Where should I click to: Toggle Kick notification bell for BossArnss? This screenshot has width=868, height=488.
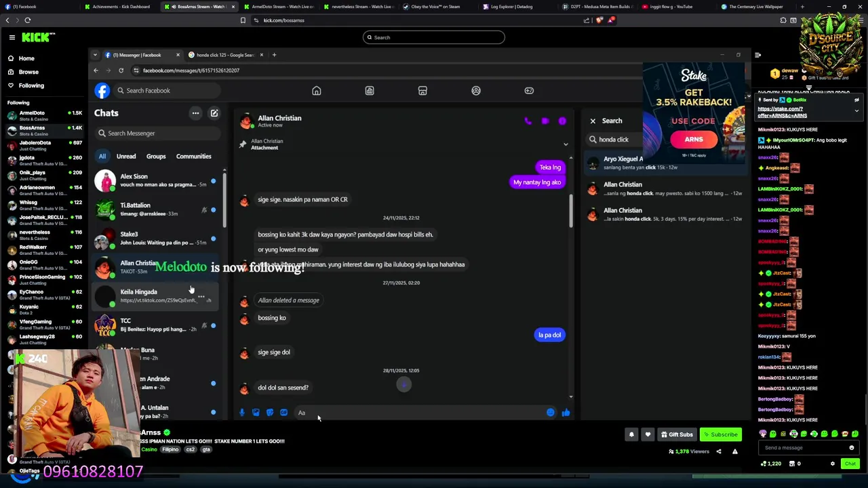pos(631,434)
